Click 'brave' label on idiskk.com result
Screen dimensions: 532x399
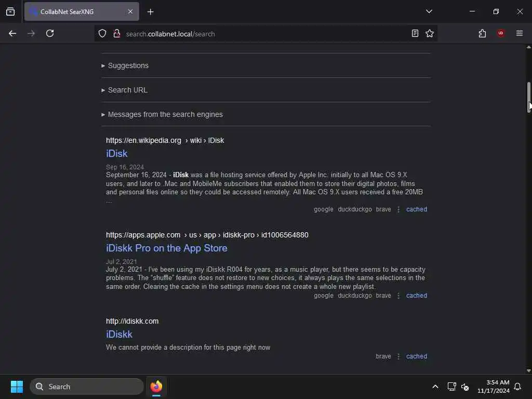383,356
